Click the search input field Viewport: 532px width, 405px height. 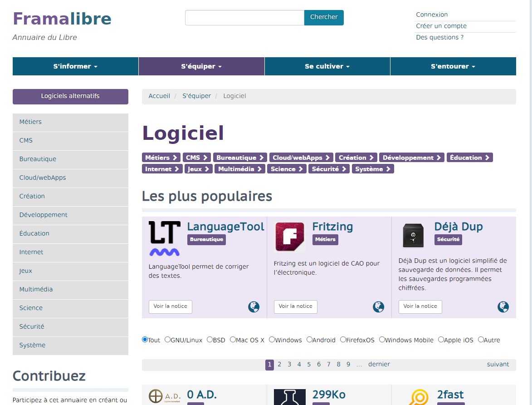tap(244, 17)
